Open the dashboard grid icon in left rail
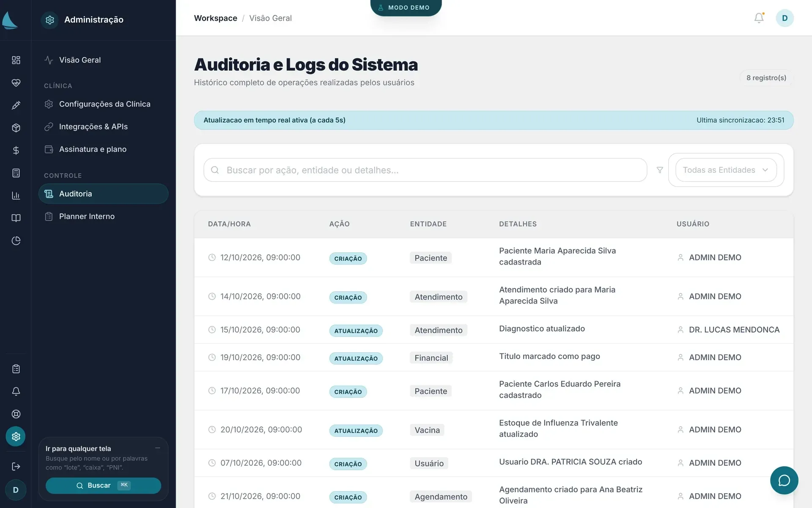 coord(16,60)
